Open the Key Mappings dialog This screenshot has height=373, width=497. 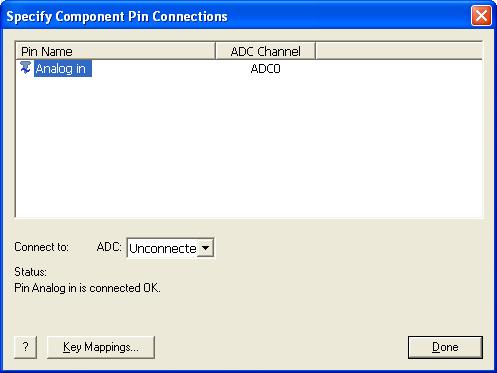[x=101, y=347]
